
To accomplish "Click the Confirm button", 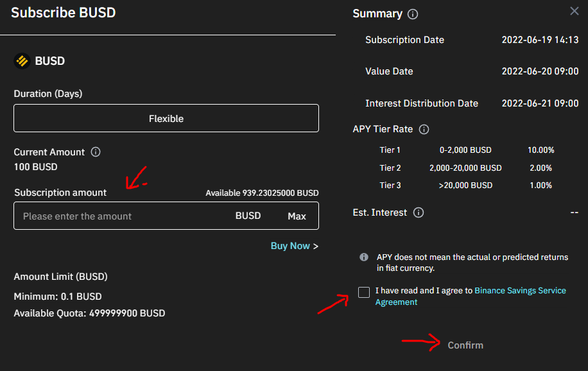I will tap(465, 345).
